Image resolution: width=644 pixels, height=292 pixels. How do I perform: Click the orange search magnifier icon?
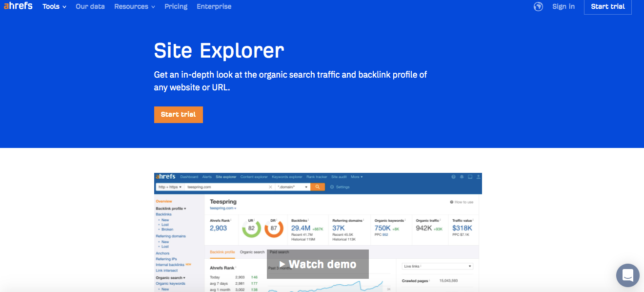click(317, 187)
